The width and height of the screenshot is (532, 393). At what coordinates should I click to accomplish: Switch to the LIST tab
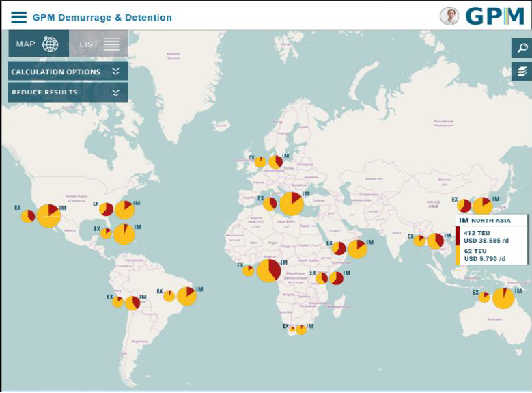pos(99,44)
